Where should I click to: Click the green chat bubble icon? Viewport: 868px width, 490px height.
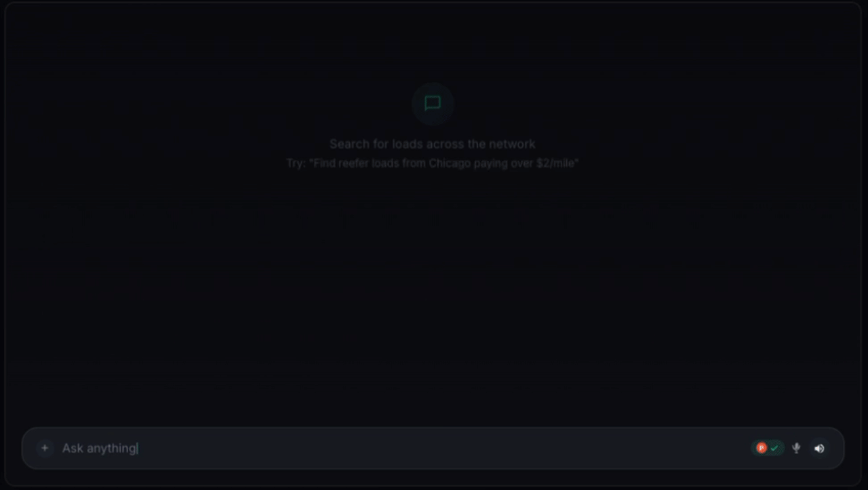click(433, 103)
